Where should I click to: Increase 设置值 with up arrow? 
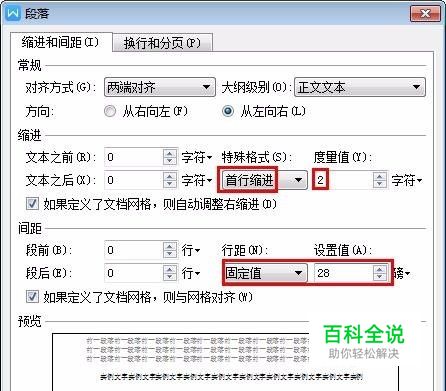click(x=380, y=269)
